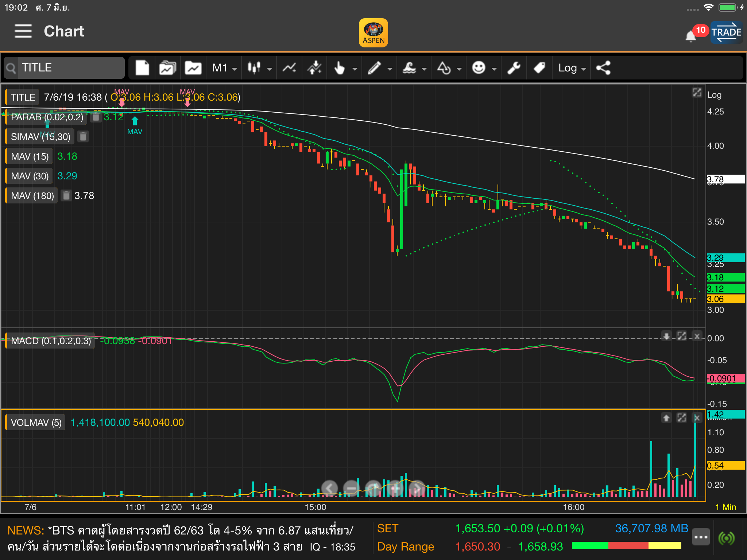Open the candlestick chart type dropdown
747x560 pixels.
[x=260, y=68]
